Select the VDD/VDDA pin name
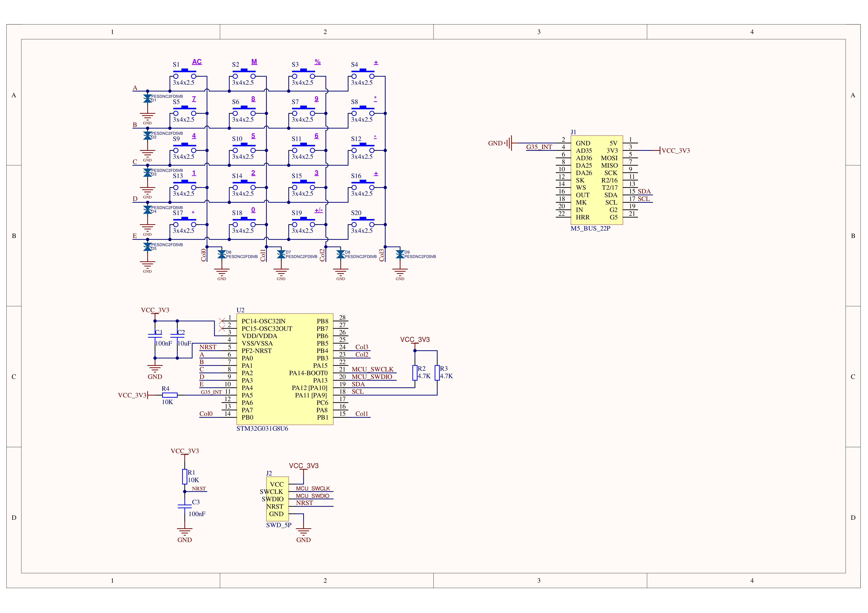The width and height of the screenshot is (868, 613). tap(259, 336)
